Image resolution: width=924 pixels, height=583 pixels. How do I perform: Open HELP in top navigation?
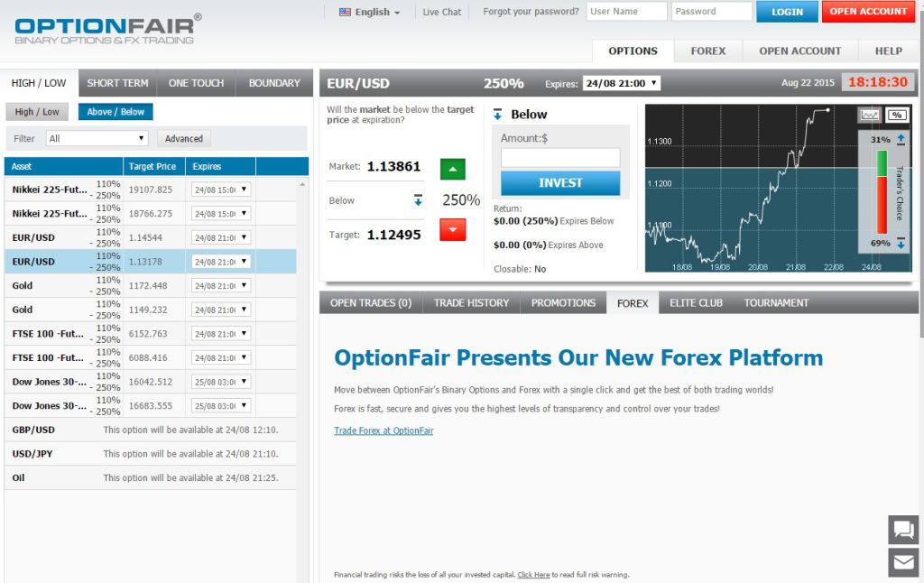[889, 51]
